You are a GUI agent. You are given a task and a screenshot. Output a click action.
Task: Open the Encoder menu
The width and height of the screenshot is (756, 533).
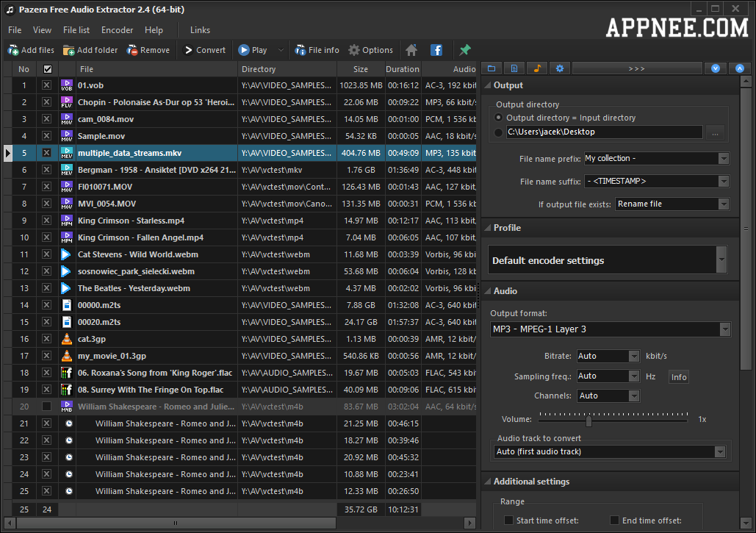pos(117,30)
